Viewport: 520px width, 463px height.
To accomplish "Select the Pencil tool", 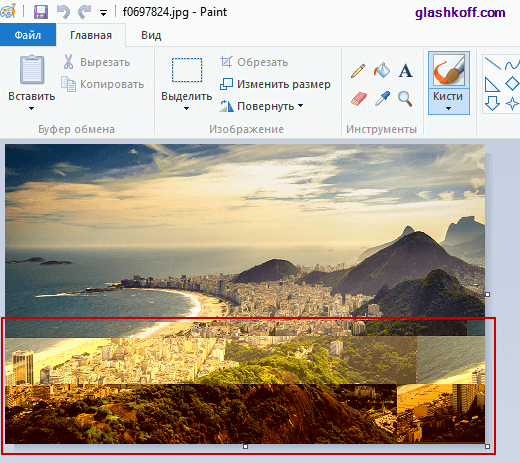I will tap(358, 71).
